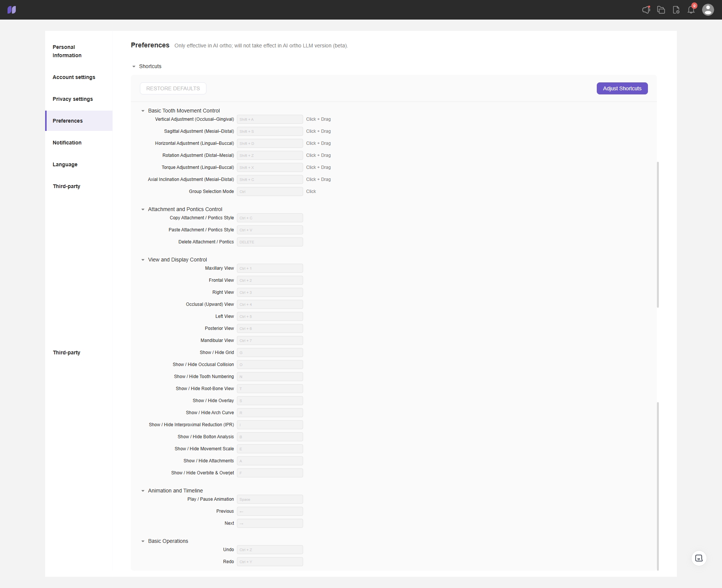This screenshot has height=588, width=722.
Task: Click the Sagittal Adjustment shortcut field
Action: tap(270, 131)
